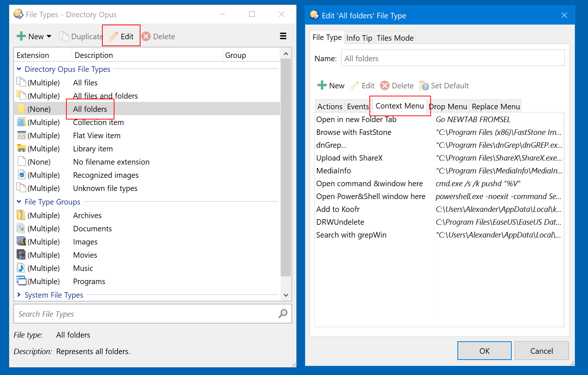Open the Tiles Mode tab
The width and height of the screenshot is (588, 375).
pos(395,38)
